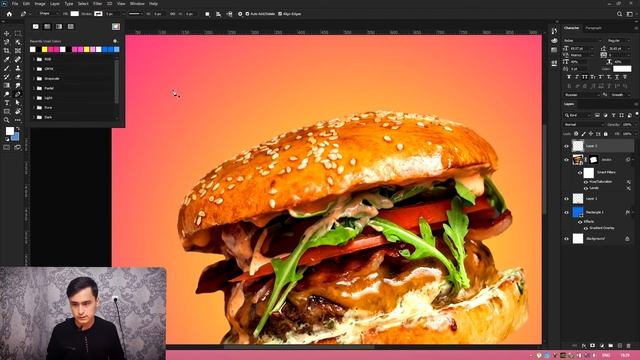Hide the Layer 2 layer

click(567, 146)
